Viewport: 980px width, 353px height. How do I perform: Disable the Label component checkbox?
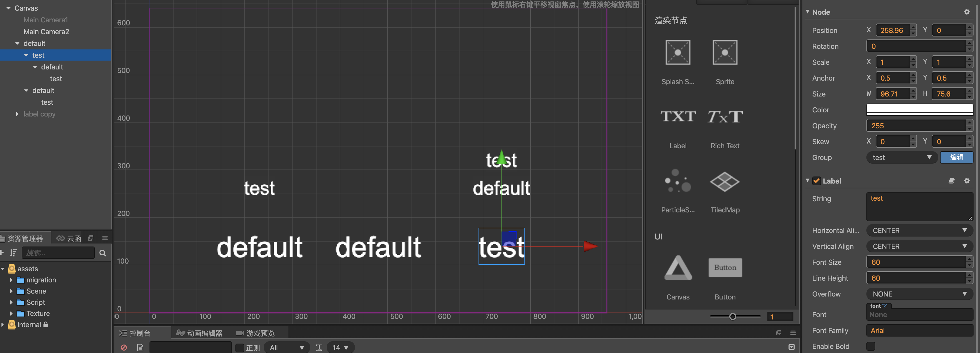(816, 181)
